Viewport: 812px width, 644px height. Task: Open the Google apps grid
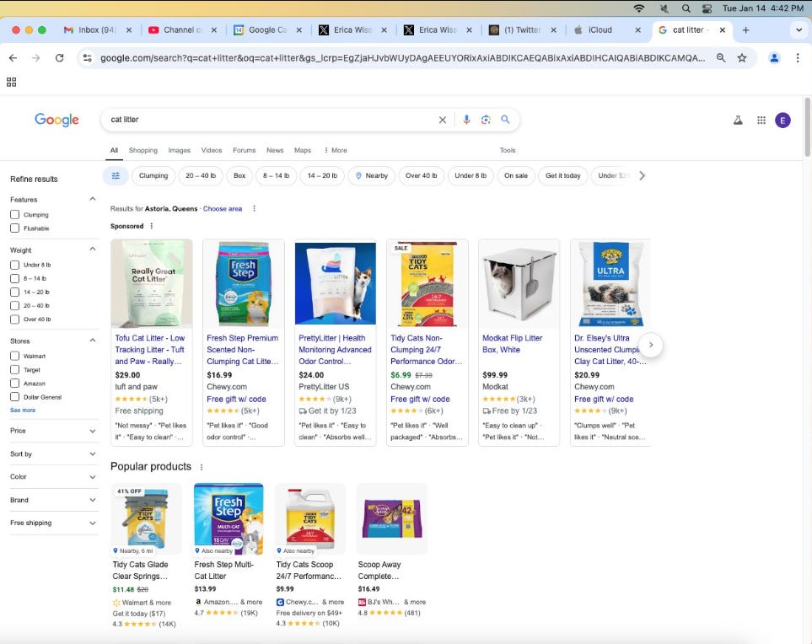(761, 120)
